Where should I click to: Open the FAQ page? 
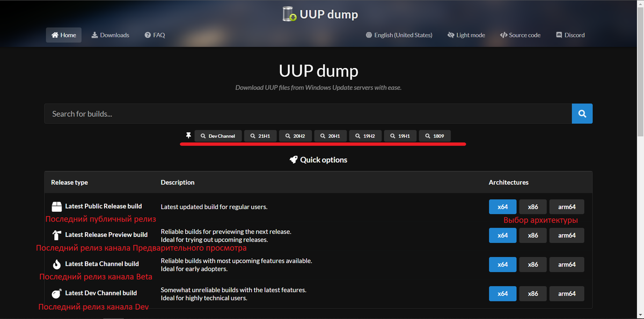155,35
